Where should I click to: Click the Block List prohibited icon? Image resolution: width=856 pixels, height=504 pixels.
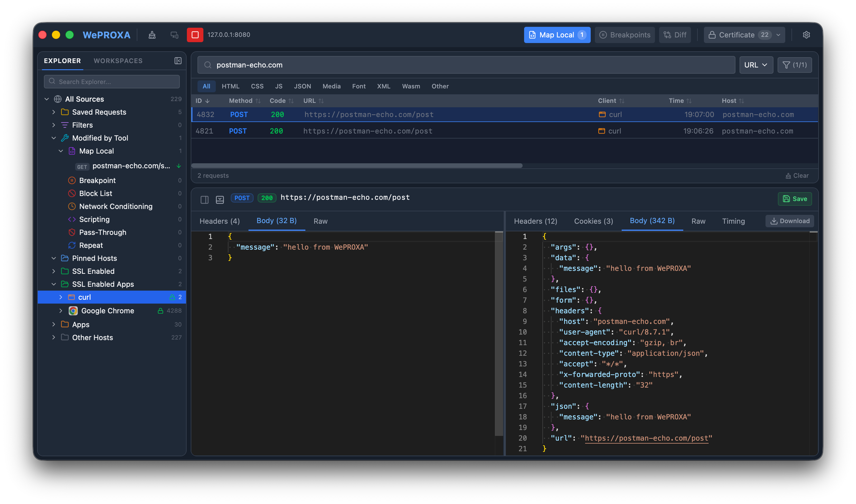[72, 193]
